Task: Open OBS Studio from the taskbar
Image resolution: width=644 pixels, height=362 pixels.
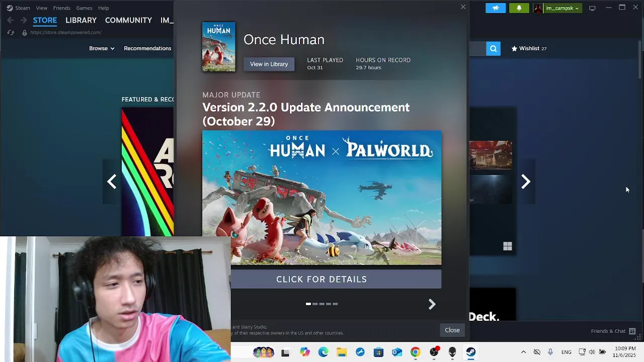Action: click(434, 352)
